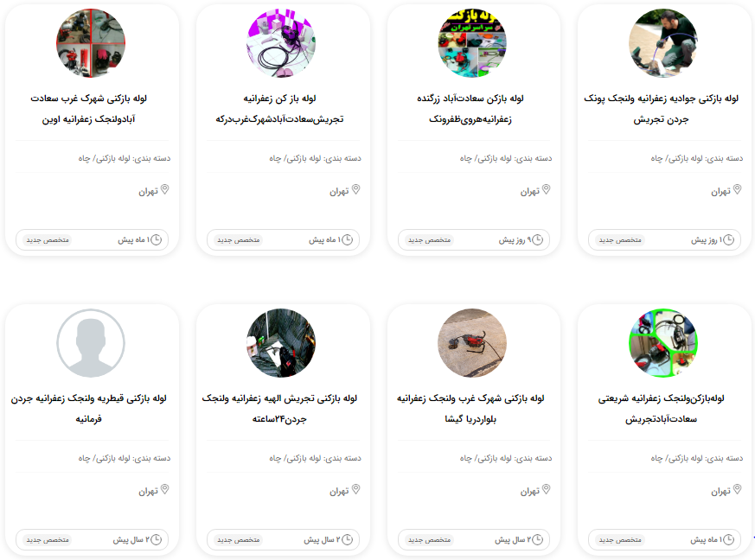
Task: Click location pin on قیطریه ولنجک card
Action: tap(164, 489)
